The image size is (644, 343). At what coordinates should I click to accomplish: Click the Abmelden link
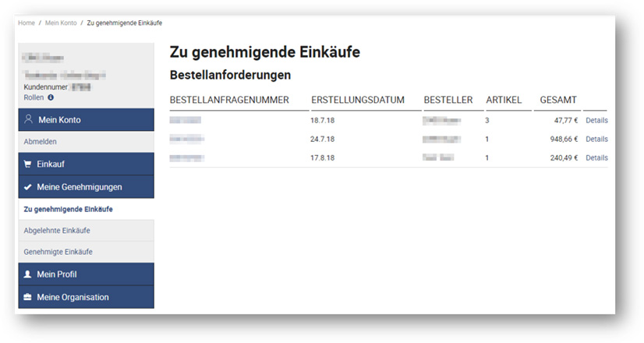pyautogui.click(x=41, y=142)
